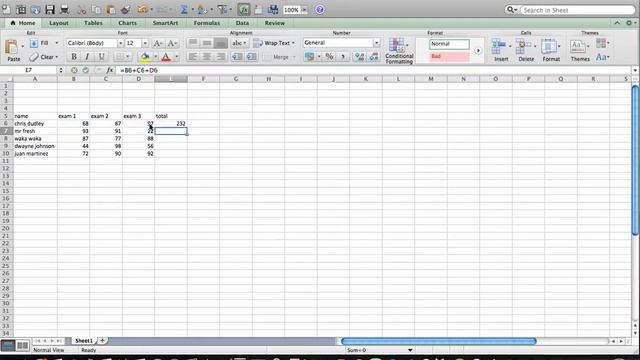640x360 pixels.
Task: Open the General number format dropdown
Action: 376,42
